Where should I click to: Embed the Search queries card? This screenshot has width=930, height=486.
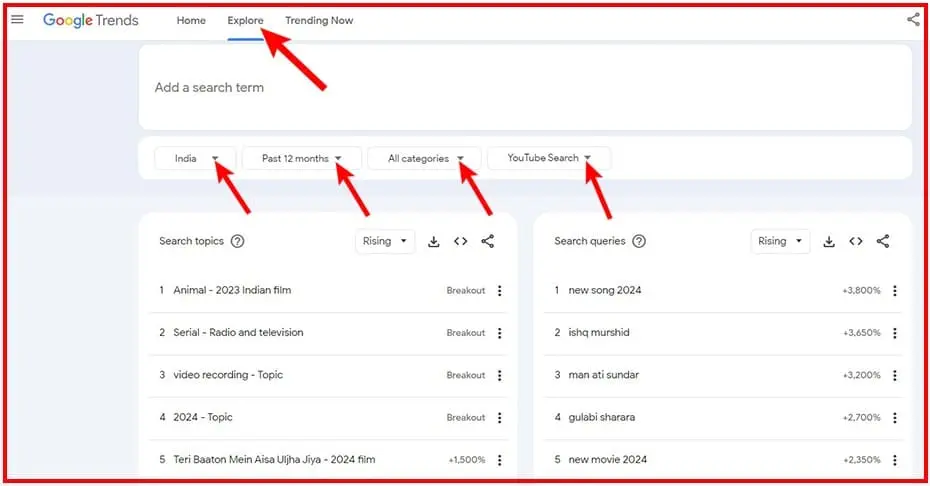[x=855, y=241]
